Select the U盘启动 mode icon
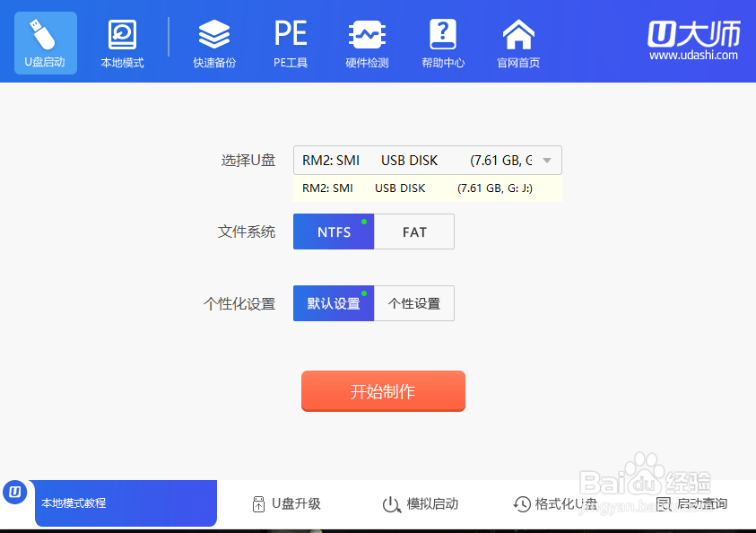 45,42
